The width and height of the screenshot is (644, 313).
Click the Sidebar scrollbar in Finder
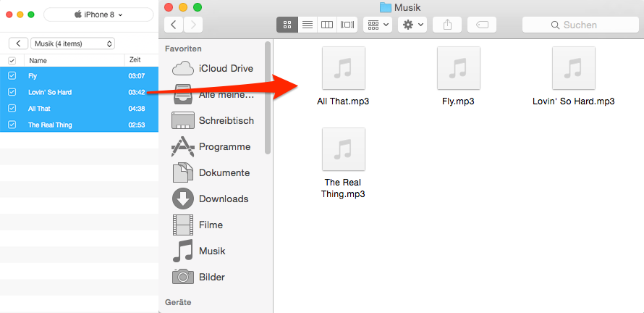pos(268,98)
